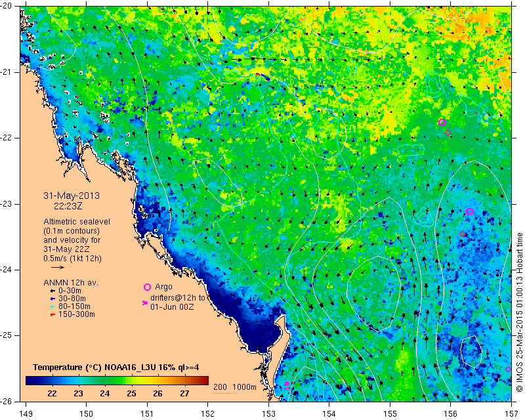The width and height of the screenshot is (525, 420).
Task: Click the 'Altimetric sealevel' text
Action: click(x=77, y=222)
